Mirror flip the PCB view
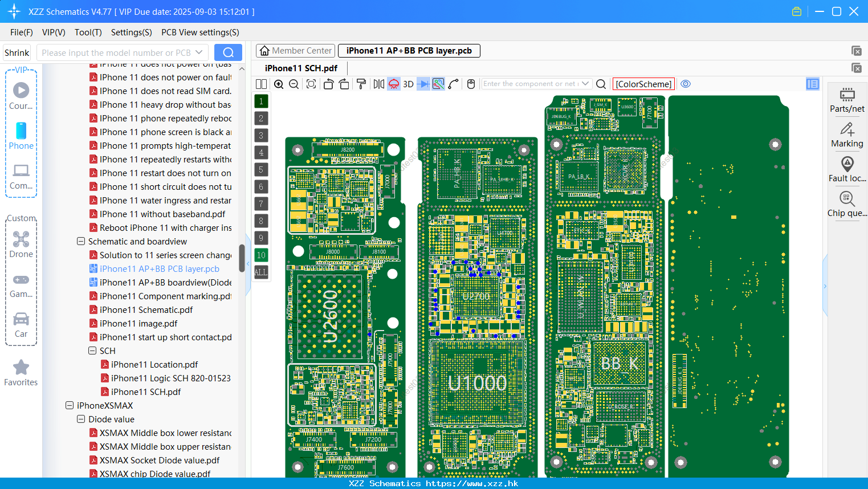The width and height of the screenshot is (868, 489). pos(378,84)
